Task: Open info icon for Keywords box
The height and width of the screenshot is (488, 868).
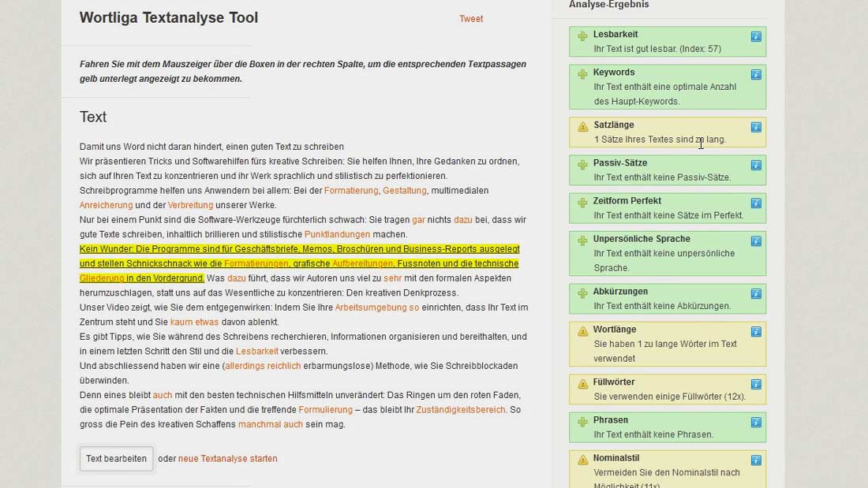Action: [756, 75]
